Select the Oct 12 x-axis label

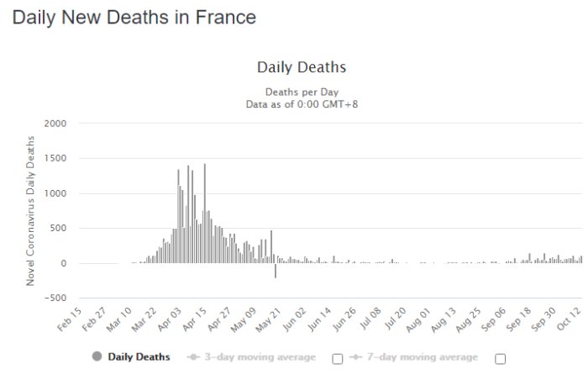coord(569,319)
